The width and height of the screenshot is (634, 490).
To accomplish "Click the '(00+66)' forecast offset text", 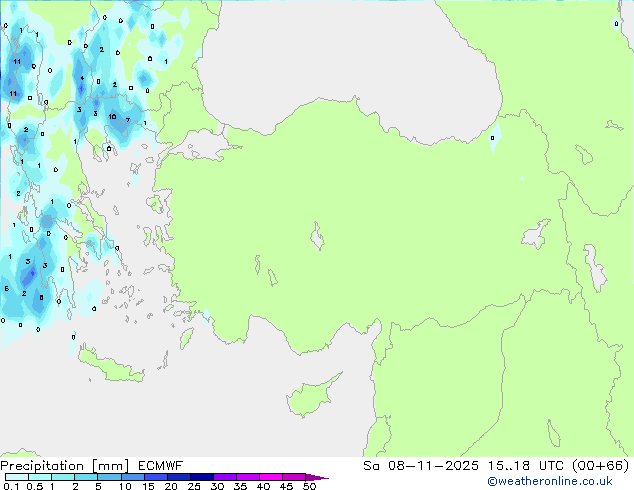I will tap(600, 466).
